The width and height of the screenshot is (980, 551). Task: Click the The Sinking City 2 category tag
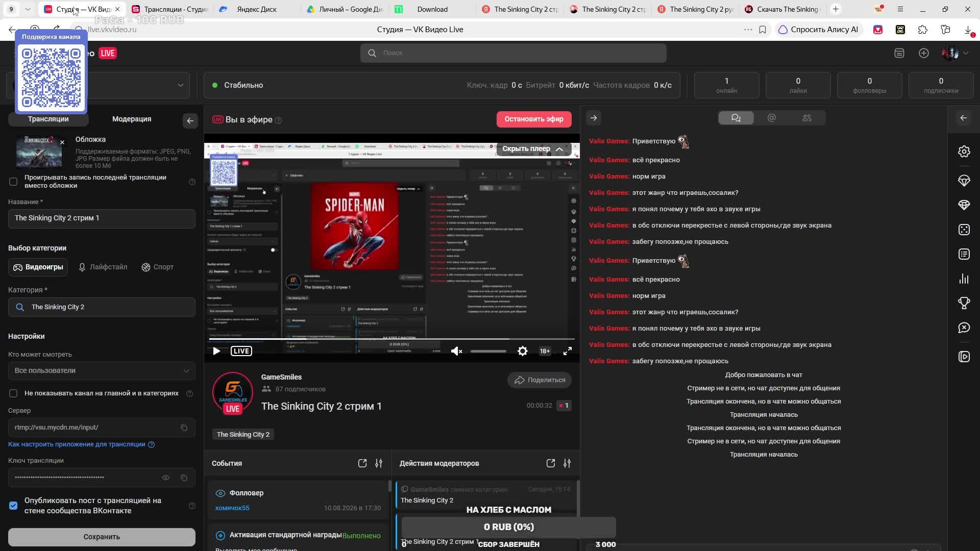coord(243,435)
